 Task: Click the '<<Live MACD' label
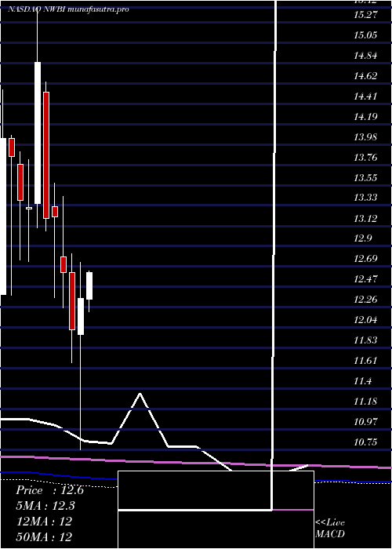pyautogui.click(x=330, y=528)
